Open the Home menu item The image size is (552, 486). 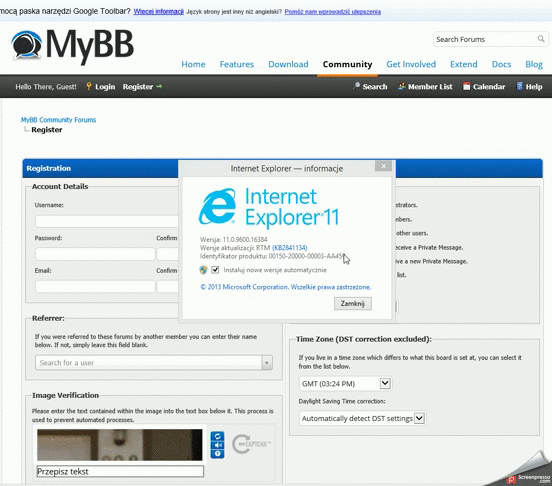click(x=193, y=64)
